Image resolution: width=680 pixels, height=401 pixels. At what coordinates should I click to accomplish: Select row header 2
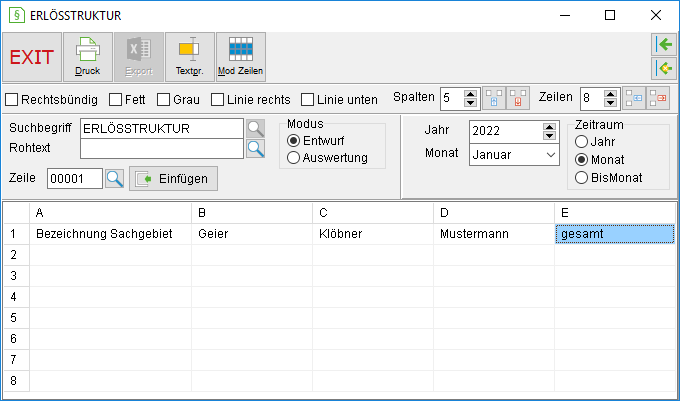16,255
